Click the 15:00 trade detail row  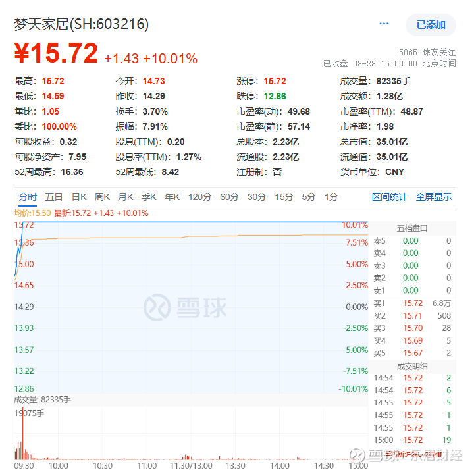(412, 440)
